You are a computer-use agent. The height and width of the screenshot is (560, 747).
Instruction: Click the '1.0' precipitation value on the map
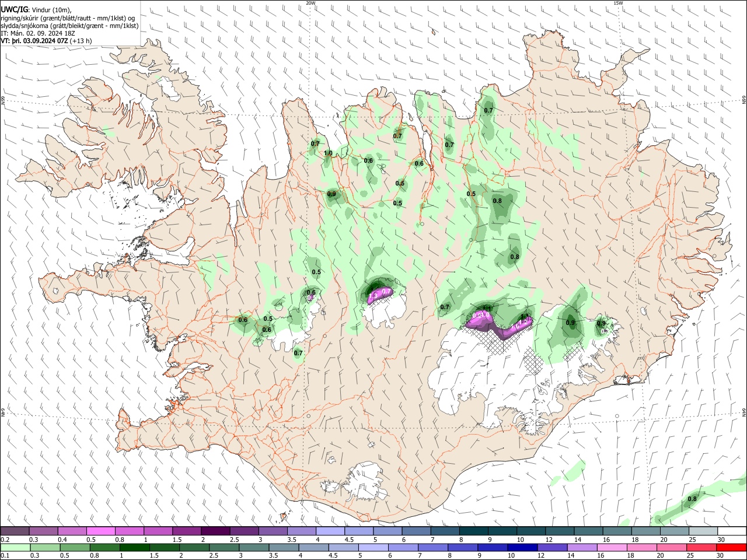coord(328,153)
